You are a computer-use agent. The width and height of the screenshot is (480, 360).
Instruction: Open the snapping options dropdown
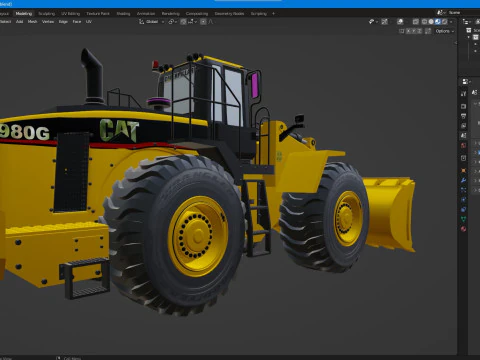coord(192,22)
